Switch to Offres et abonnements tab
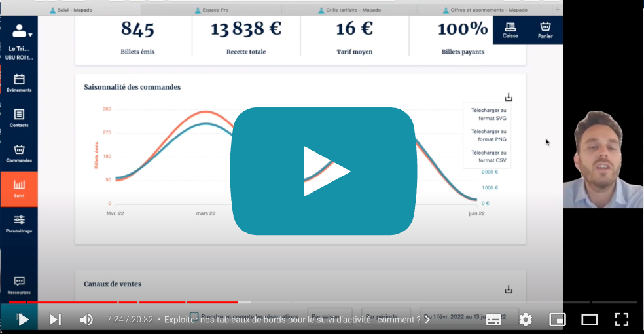This screenshot has width=644, height=334. 485,10
